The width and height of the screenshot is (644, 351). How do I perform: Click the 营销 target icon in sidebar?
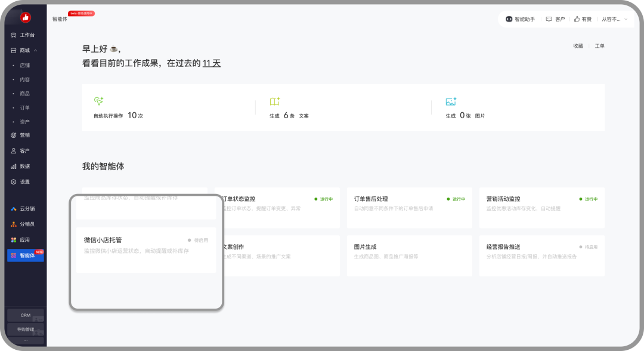click(14, 136)
